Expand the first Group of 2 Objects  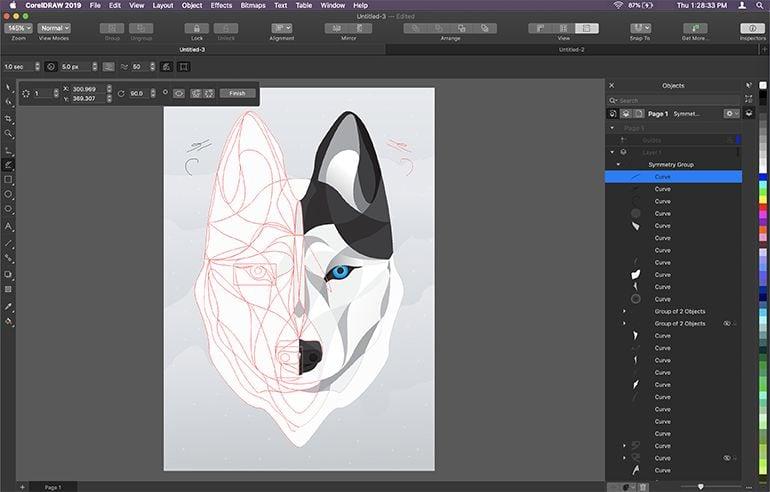coord(624,311)
